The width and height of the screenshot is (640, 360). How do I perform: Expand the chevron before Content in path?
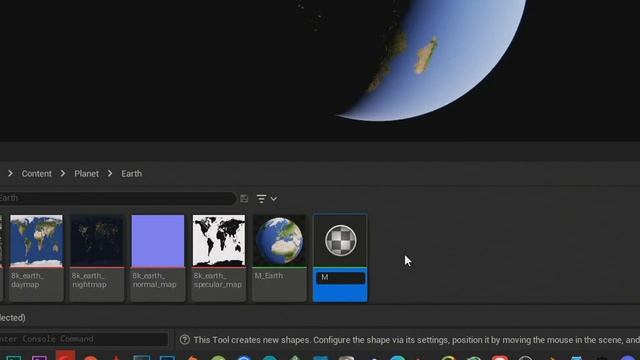[x=10, y=173]
